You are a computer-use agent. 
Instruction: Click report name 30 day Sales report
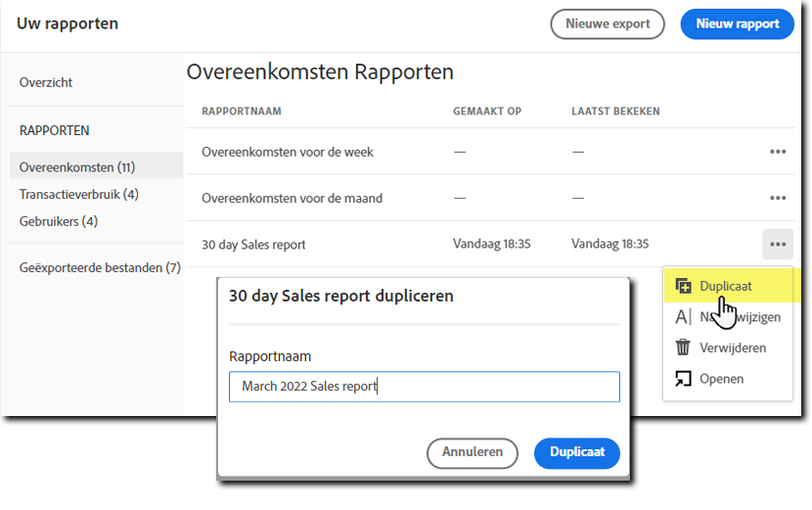(x=253, y=244)
